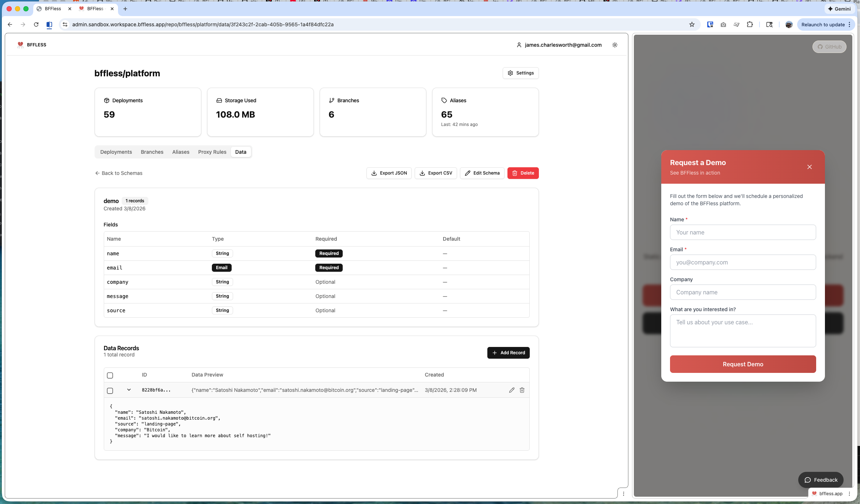Click the pencil edit icon on record row
This screenshot has width=860, height=504.
pyautogui.click(x=511, y=390)
